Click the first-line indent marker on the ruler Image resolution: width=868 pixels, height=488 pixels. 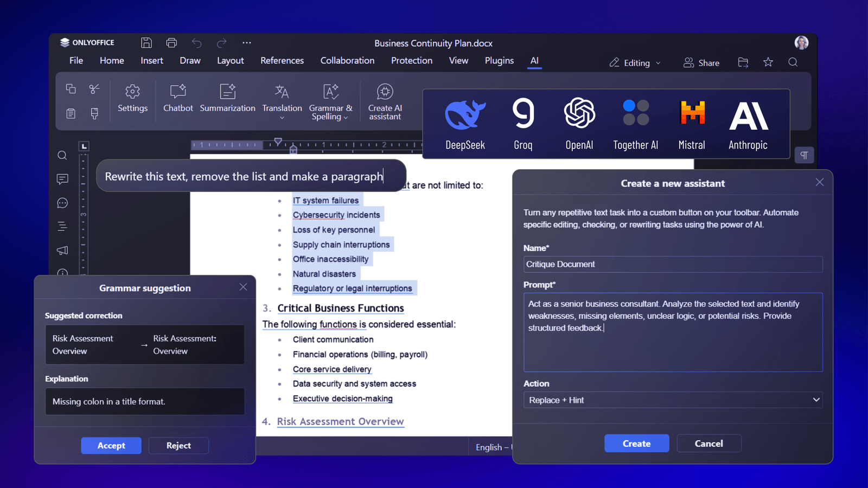278,141
